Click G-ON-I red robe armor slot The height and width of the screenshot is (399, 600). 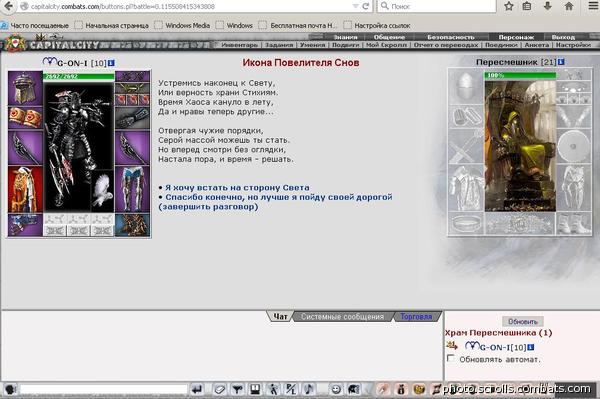(x=25, y=190)
